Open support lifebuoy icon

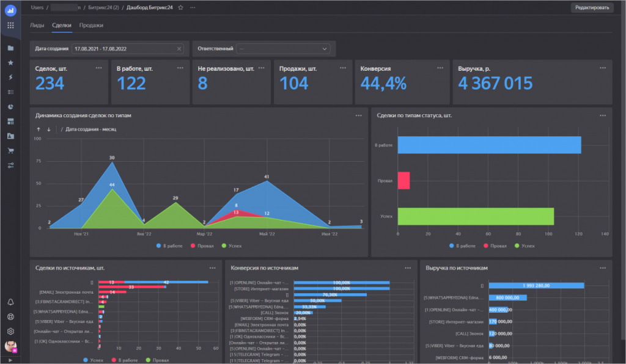click(11, 317)
